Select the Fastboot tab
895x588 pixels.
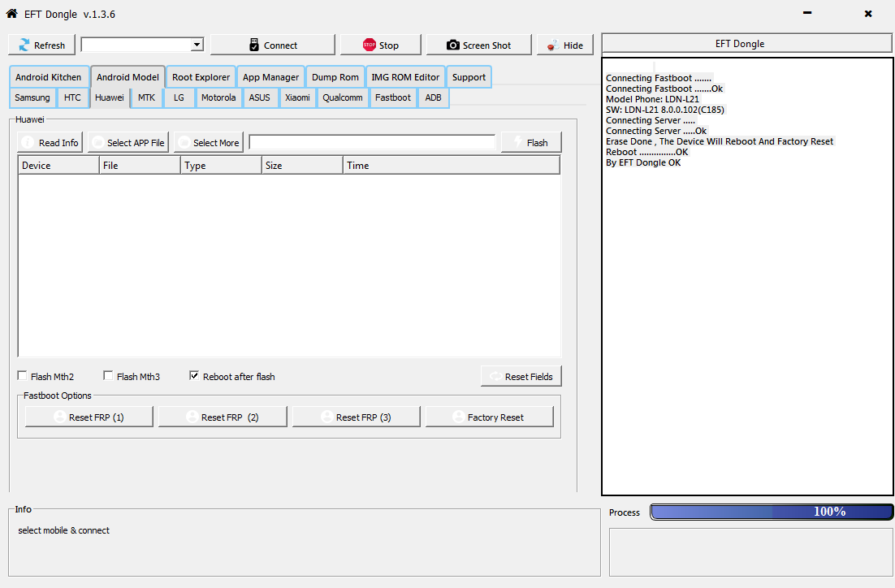tap(393, 97)
